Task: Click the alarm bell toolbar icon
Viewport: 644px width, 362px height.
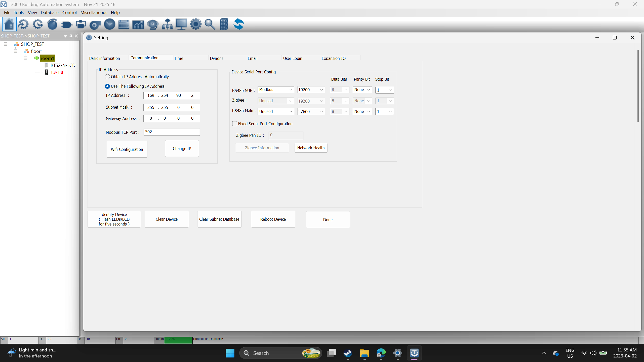Action: pyautogui.click(x=152, y=24)
